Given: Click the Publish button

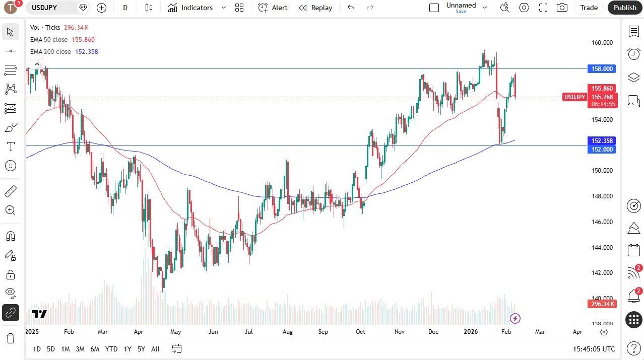Looking at the screenshot, I should click(x=625, y=8).
